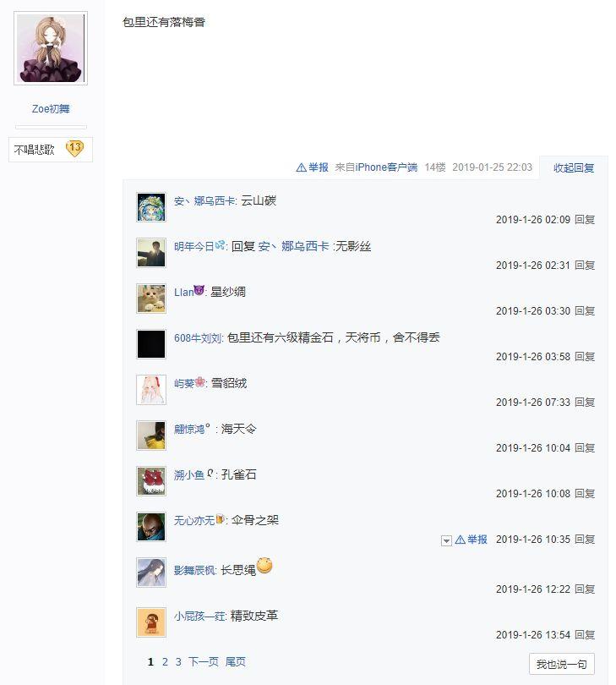Open next page with 下一页

click(204, 662)
